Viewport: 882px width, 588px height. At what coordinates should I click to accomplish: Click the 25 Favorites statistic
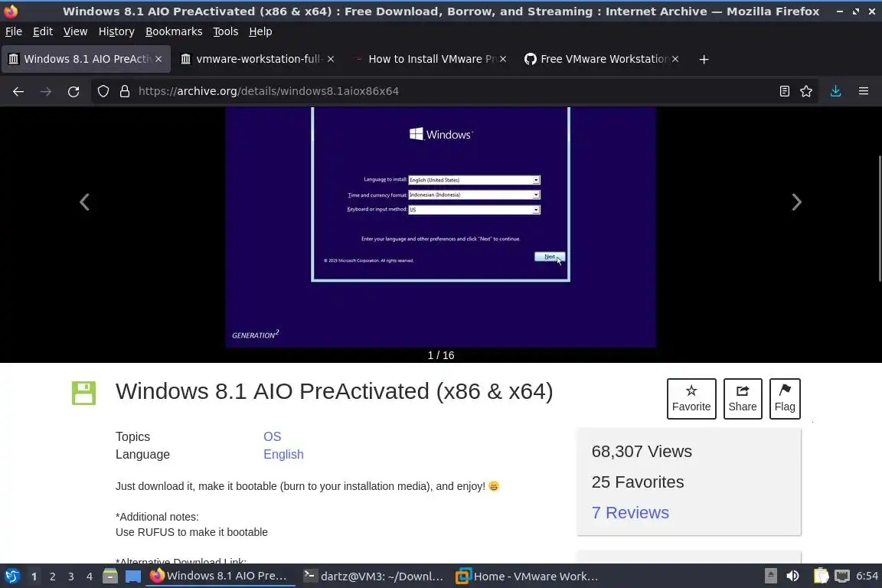tap(638, 482)
